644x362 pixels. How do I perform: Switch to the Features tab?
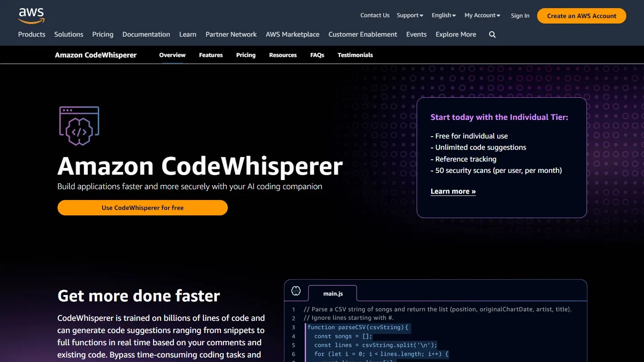pyautogui.click(x=211, y=55)
